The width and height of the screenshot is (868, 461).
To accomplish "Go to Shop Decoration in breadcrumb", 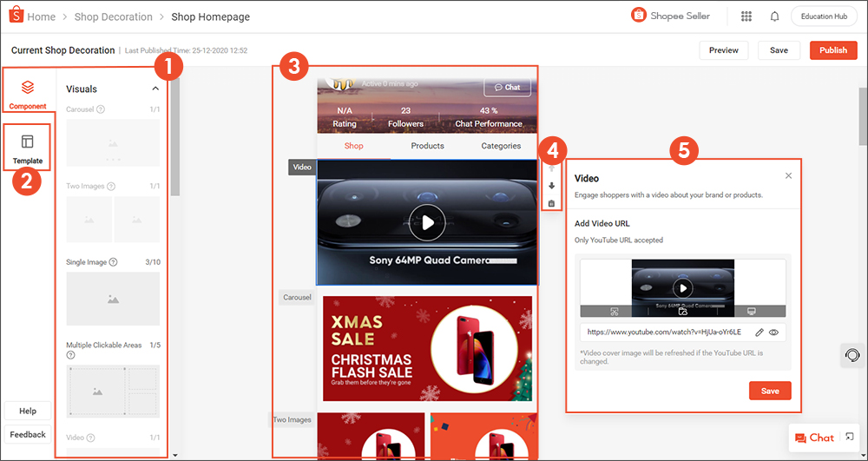I will 114,16.
